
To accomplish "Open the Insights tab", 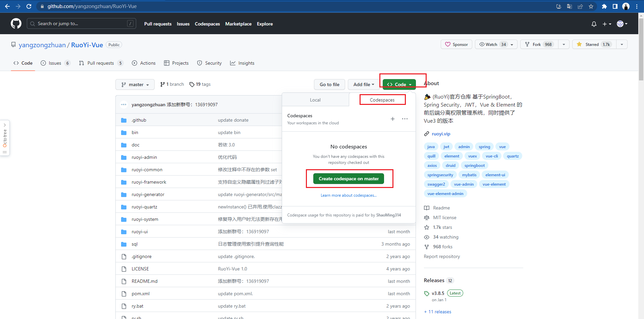I will (x=242, y=63).
